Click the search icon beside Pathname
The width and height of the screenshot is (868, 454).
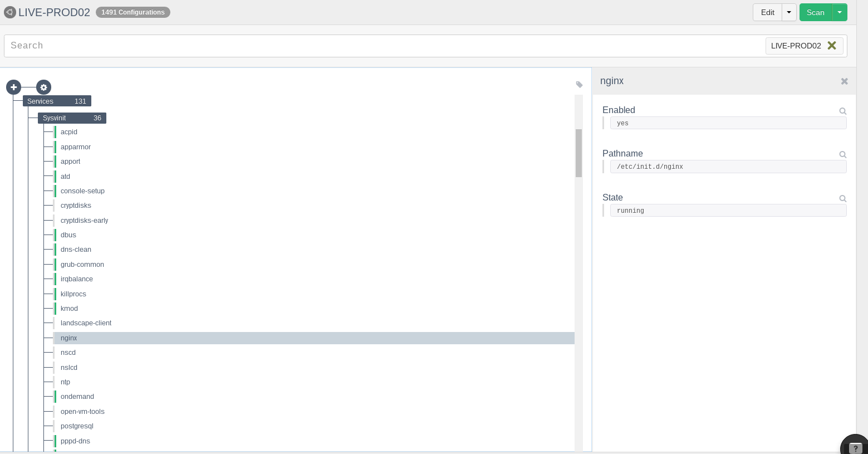(842, 155)
